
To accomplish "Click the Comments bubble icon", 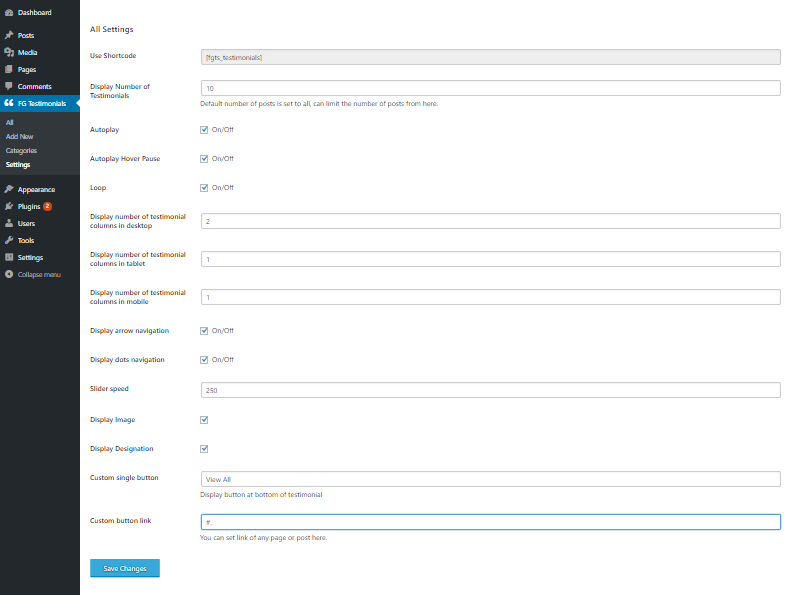I will click(9, 86).
